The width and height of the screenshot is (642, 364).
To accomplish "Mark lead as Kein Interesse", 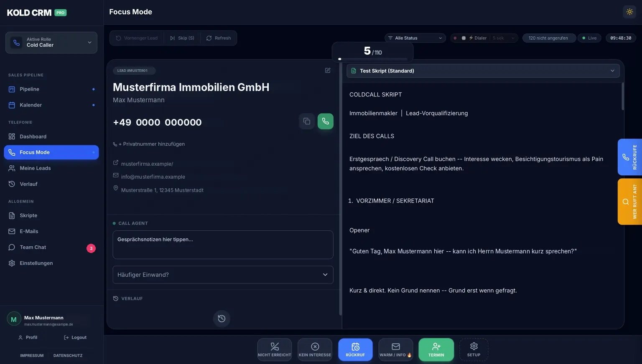I will (315, 349).
